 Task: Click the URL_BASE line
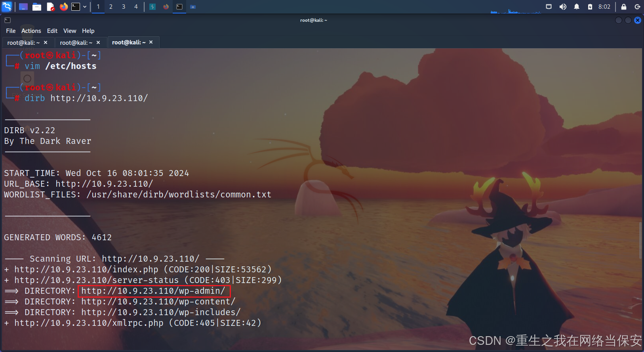[x=78, y=184]
